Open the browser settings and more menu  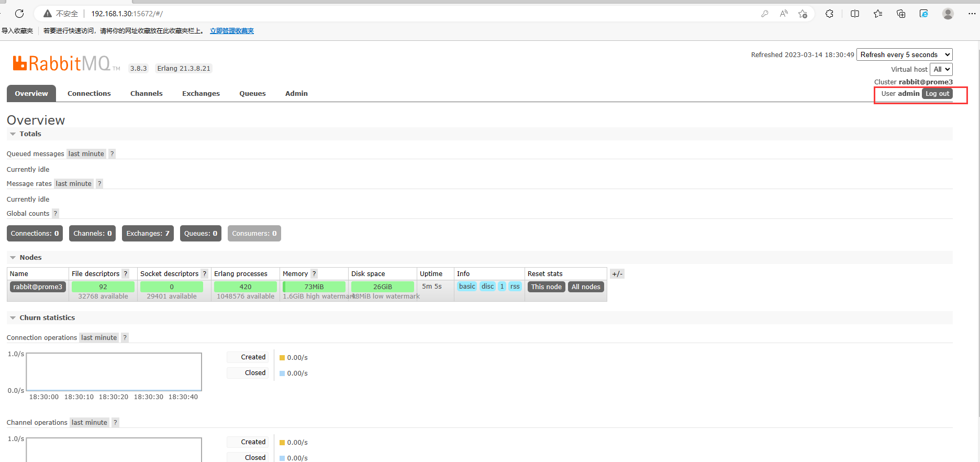972,14
